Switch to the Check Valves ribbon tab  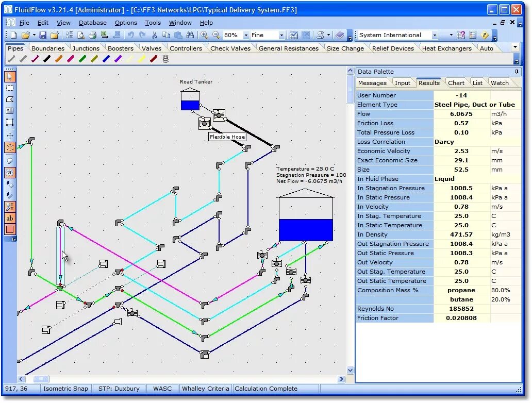click(x=230, y=48)
